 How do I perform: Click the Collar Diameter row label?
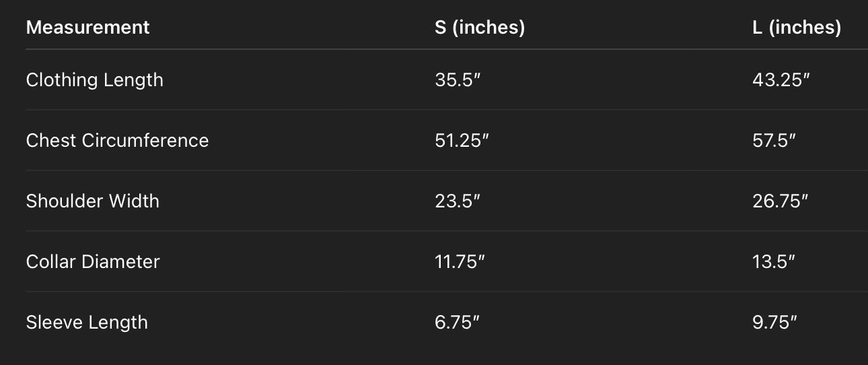click(93, 262)
